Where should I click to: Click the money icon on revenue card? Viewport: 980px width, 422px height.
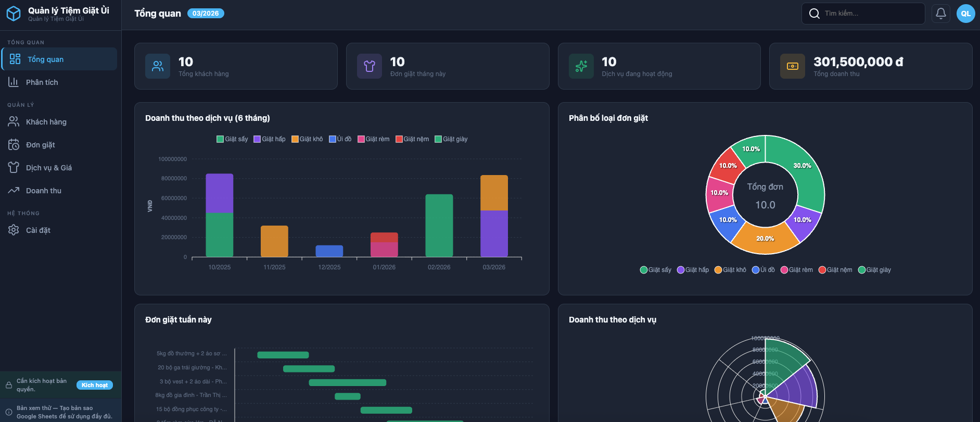[x=792, y=66]
